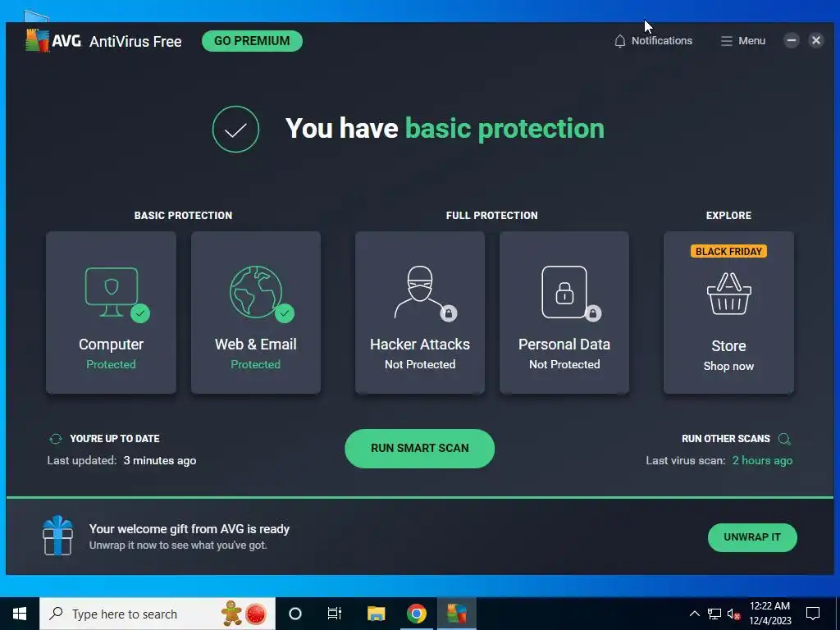840x630 pixels.
Task: Open the Personal Data lock document icon
Action: (564, 292)
